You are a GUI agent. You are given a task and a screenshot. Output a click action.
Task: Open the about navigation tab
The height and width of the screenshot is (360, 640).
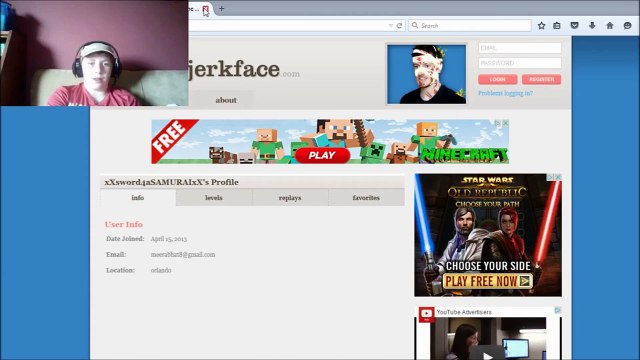pos(226,100)
